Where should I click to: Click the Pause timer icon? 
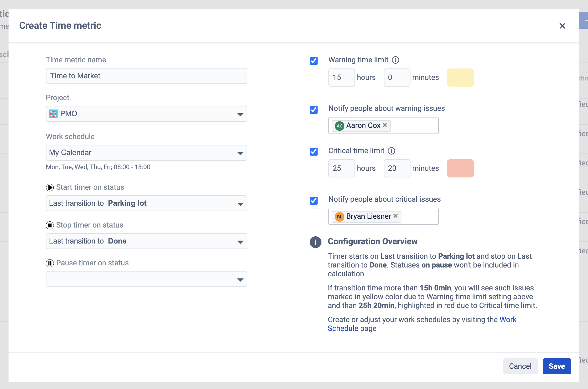[x=50, y=263]
